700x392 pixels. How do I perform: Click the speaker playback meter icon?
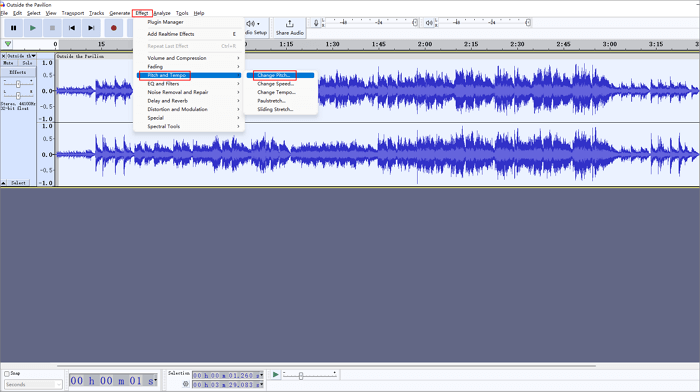point(429,23)
